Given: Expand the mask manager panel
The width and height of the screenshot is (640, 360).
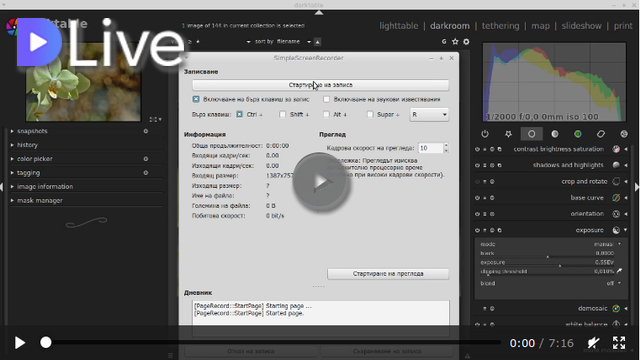Looking at the screenshot, I should click(x=40, y=200).
